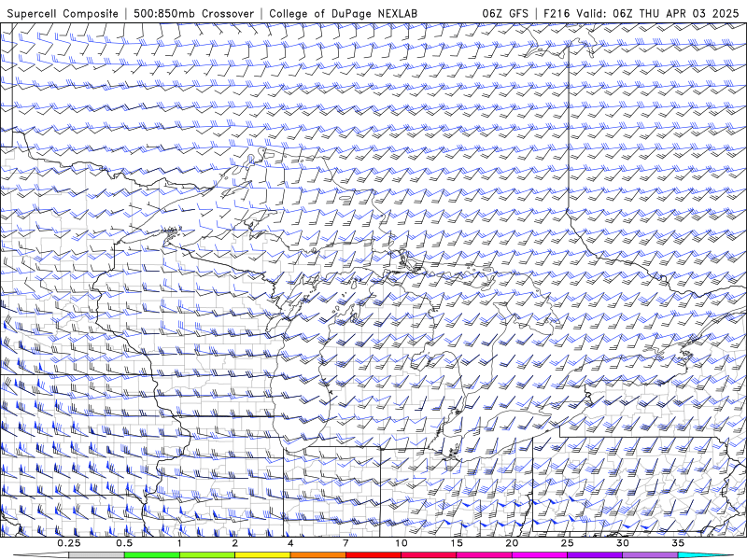Click the "1" legend value

coord(179,543)
